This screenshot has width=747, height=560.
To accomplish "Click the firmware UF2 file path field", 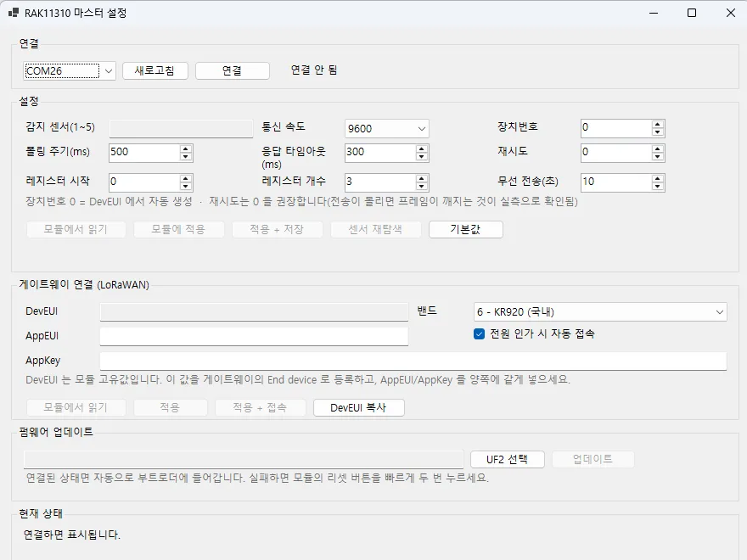I will [x=244, y=460].
